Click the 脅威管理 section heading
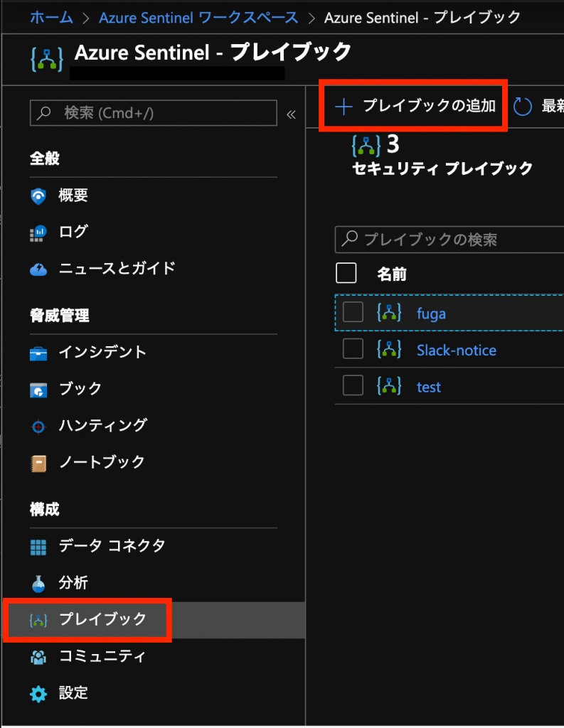Viewport: 564px width, 728px height. [x=60, y=316]
